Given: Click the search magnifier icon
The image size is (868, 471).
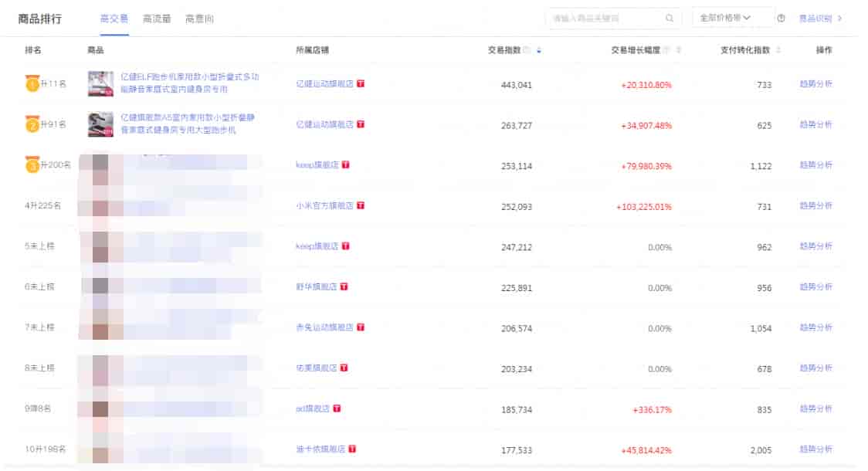Looking at the screenshot, I should coord(669,19).
